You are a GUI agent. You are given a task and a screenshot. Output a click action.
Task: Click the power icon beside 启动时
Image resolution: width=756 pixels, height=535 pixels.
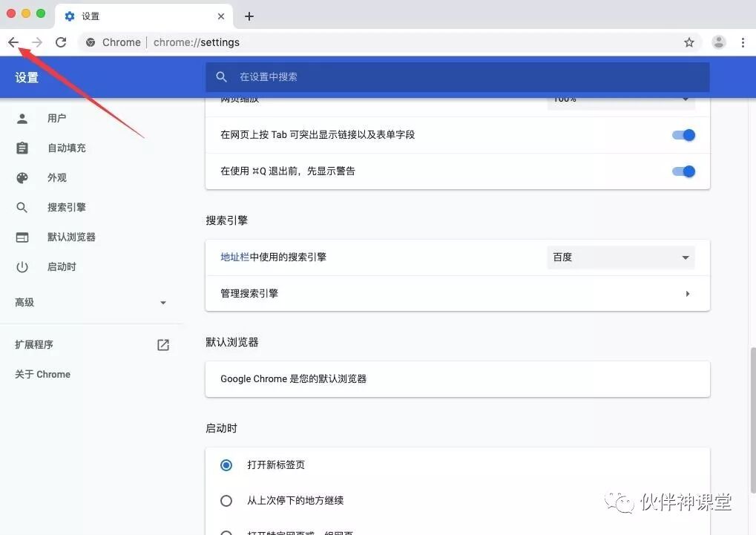22,267
